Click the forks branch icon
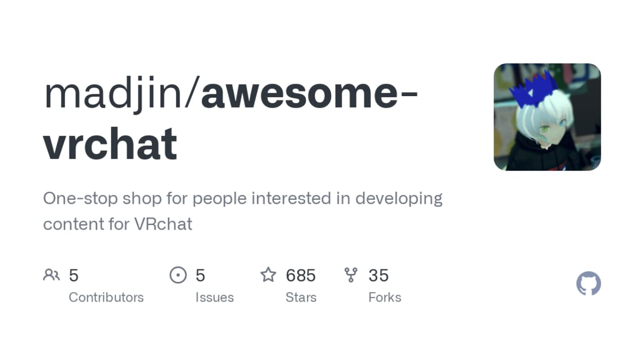644x363 pixels. [x=351, y=275]
